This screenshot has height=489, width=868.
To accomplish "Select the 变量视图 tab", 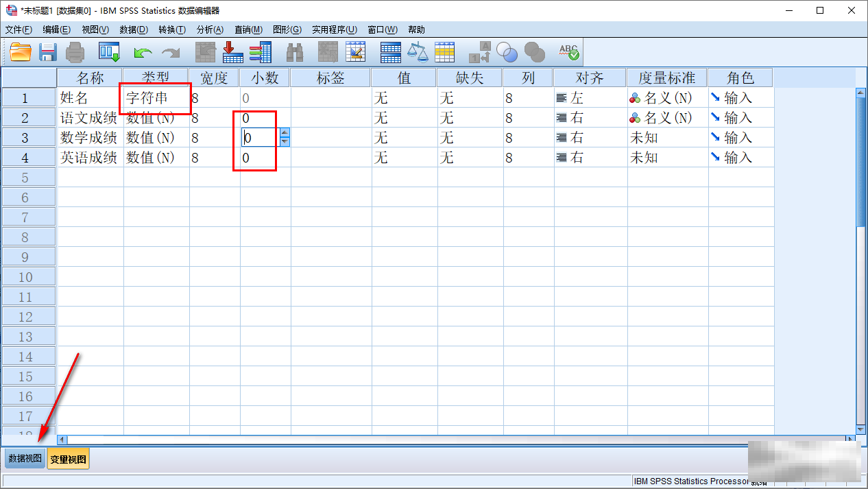I will [x=68, y=459].
